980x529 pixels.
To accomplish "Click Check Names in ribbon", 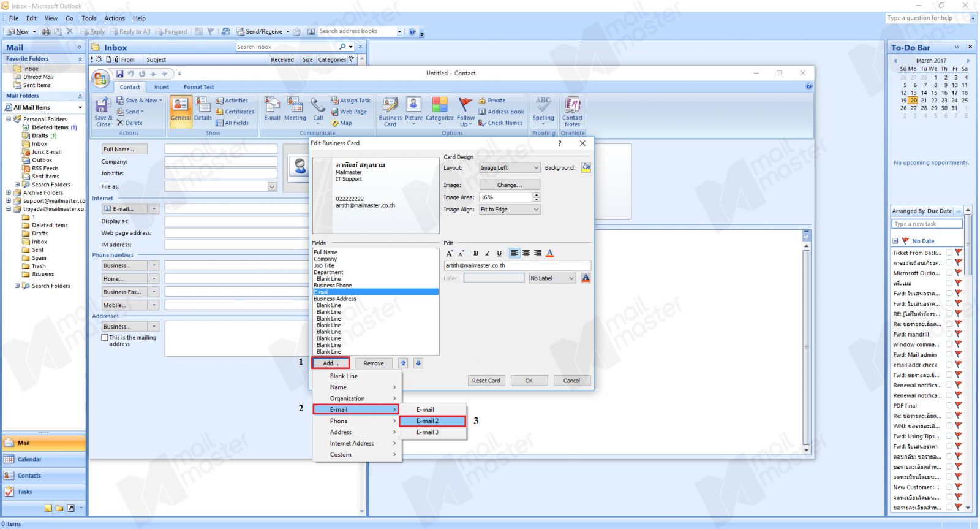I will pos(500,123).
